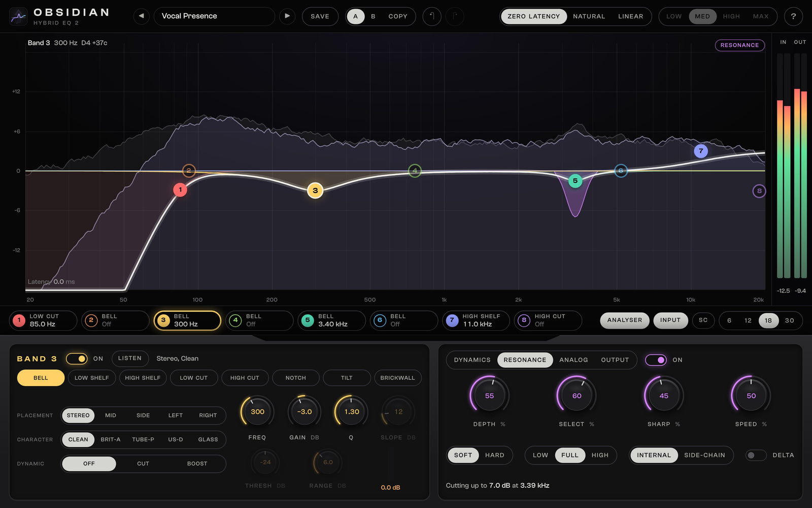This screenshot has height=508, width=812.
Task: Enable Listen for Band 3
Action: (130, 358)
